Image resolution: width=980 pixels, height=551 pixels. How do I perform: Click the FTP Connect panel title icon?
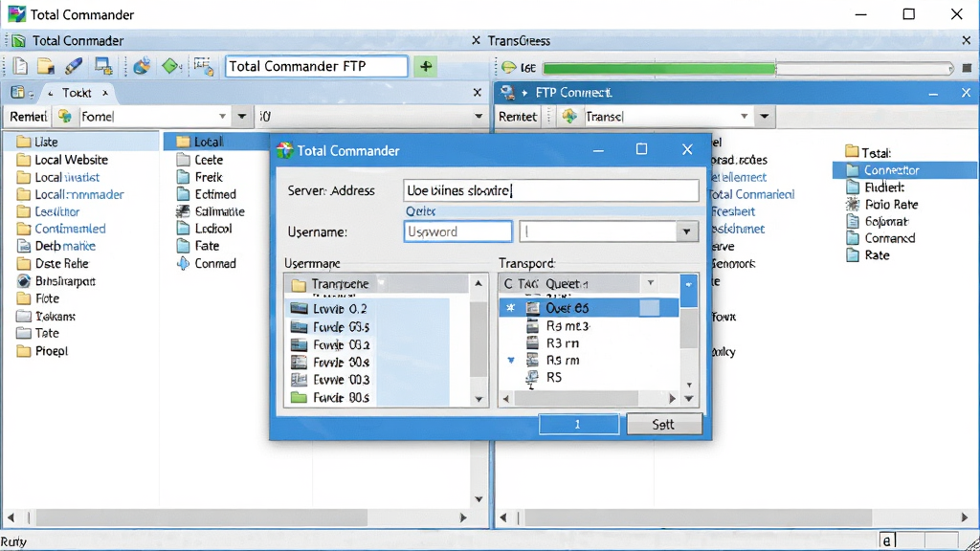(507, 93)
